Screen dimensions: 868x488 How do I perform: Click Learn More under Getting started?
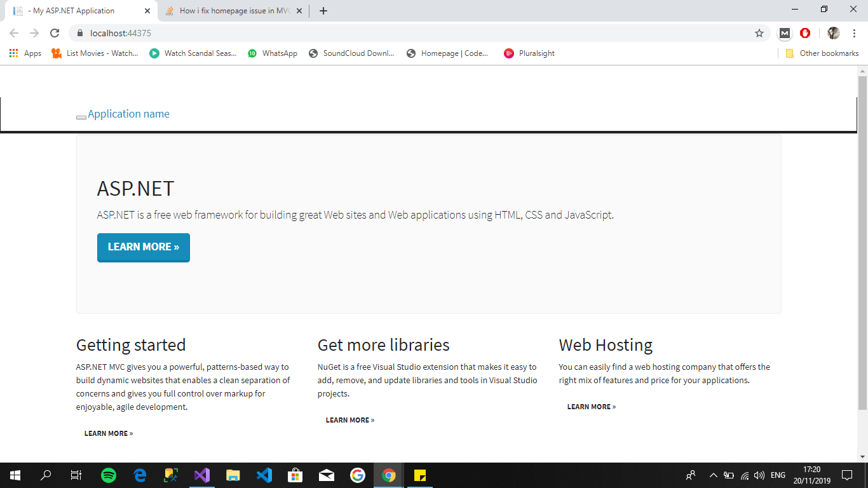pos(108,433)
